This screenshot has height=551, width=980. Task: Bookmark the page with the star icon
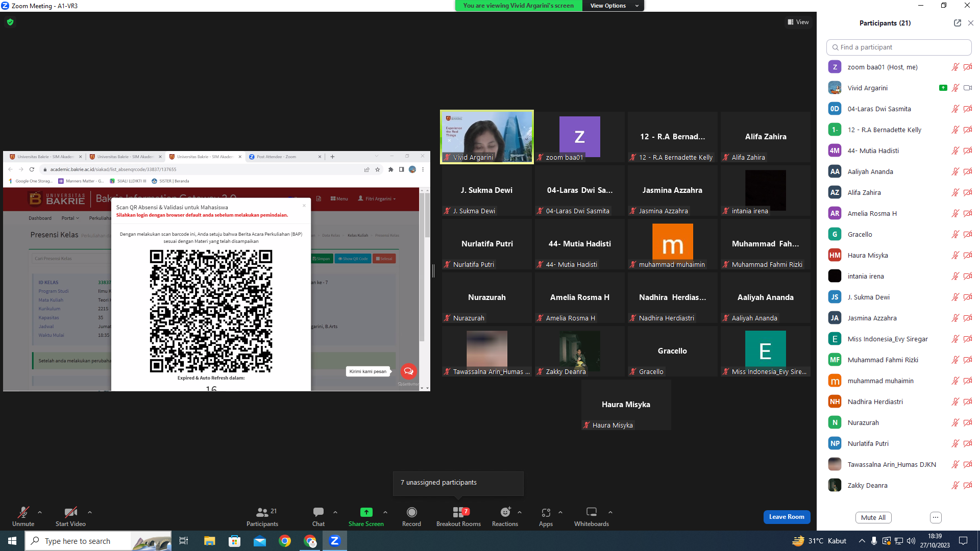coord(378,169)
